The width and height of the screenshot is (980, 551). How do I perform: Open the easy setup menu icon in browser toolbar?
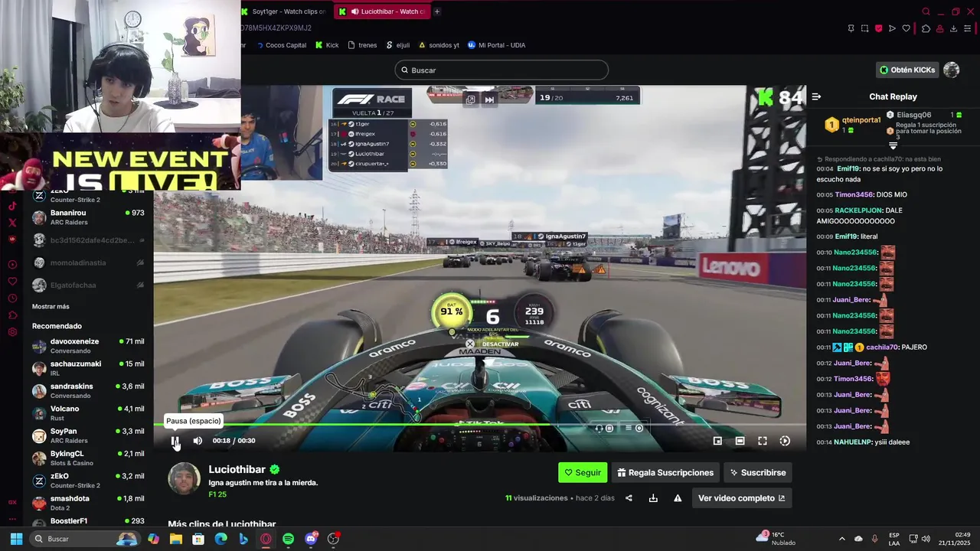point(967,28)
